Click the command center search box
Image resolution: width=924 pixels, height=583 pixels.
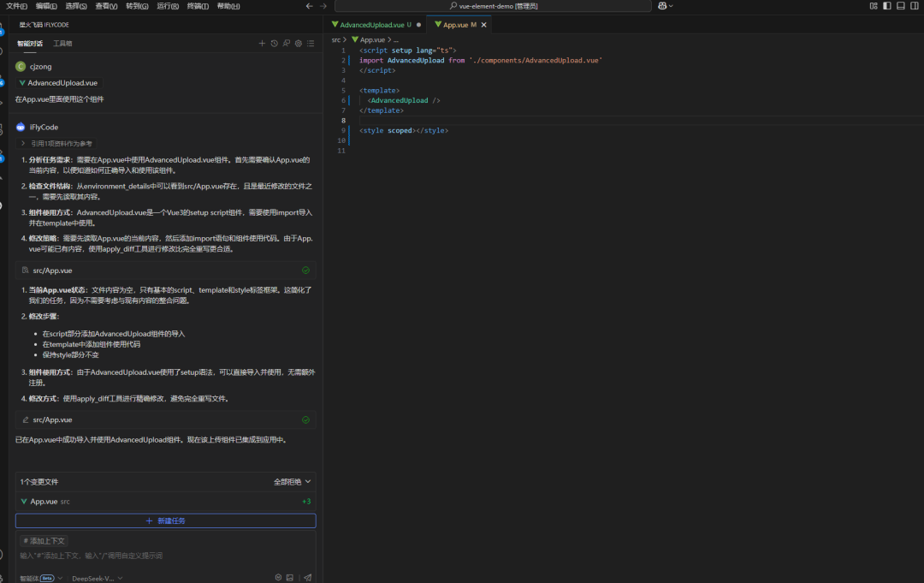493,6
